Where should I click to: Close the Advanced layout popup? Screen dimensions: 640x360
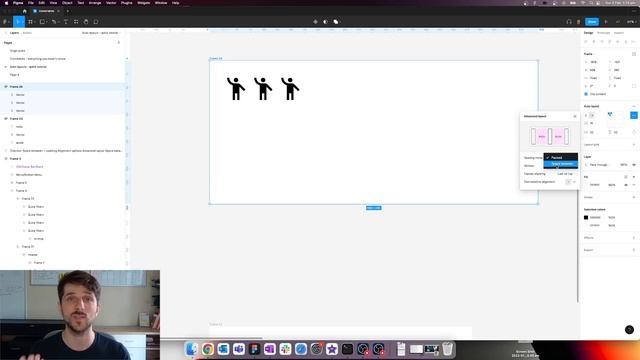575,116
